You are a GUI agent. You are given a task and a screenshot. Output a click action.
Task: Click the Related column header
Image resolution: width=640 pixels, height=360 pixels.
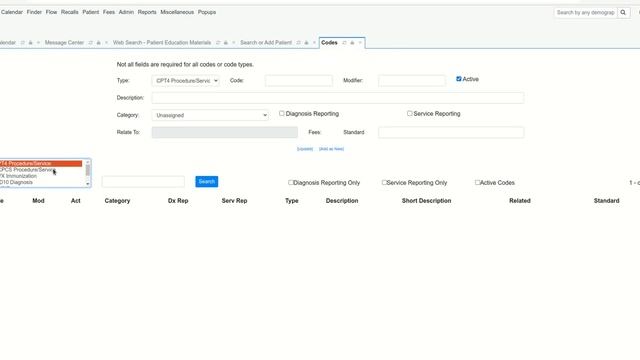[520, 201]
